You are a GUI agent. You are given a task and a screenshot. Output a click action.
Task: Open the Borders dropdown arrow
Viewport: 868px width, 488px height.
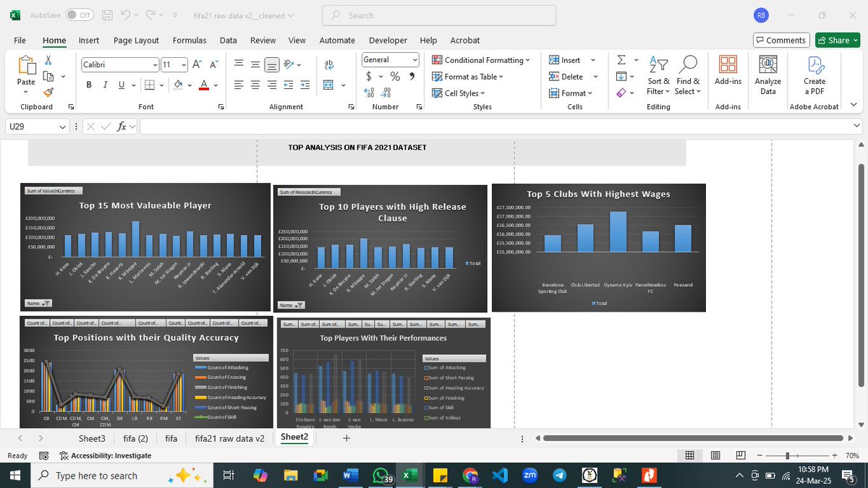161,85
